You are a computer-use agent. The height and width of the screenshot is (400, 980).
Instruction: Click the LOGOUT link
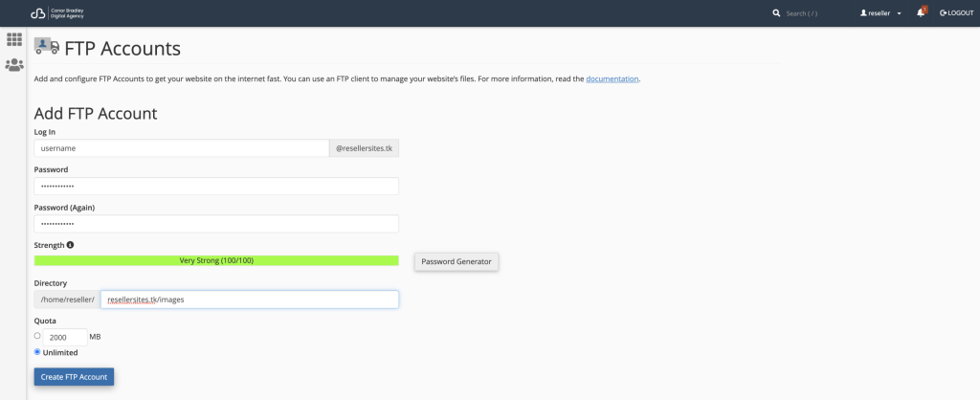pos(956,13)
